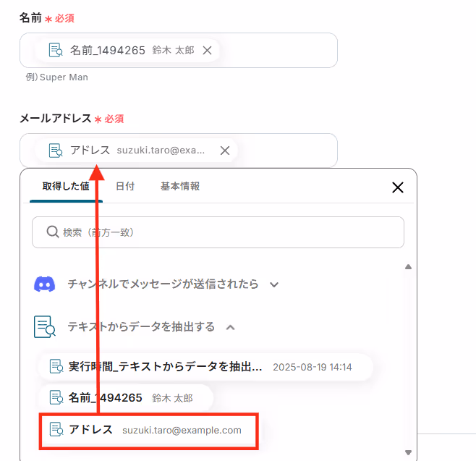Image resolution: width=476 pixels, height=461 pixels.
Task: Click the 2025-08-19 14:14 timestamp value
Action: point(312,367)
